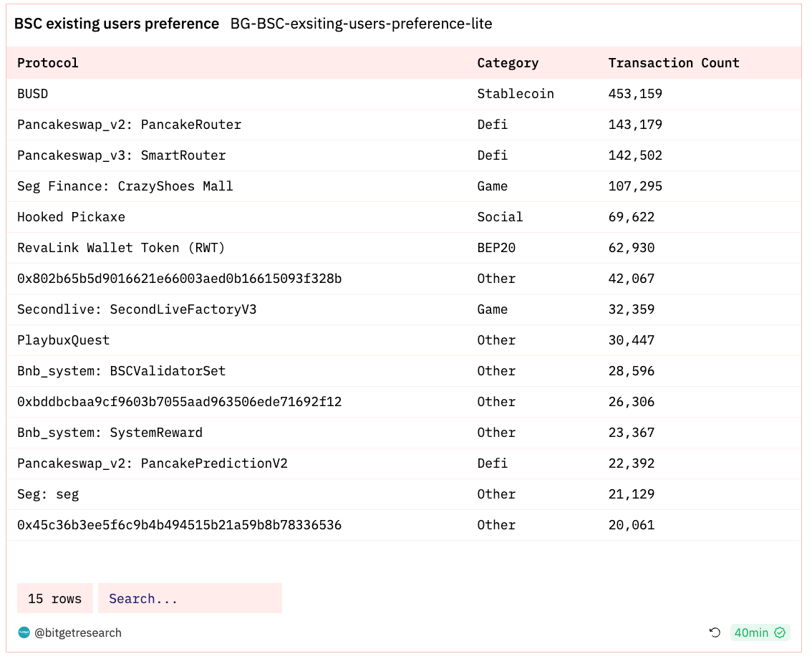812x659 pixels.
Task: Select the RevaLink Wallet Token (RWT) cell
Action: [121, 248]
